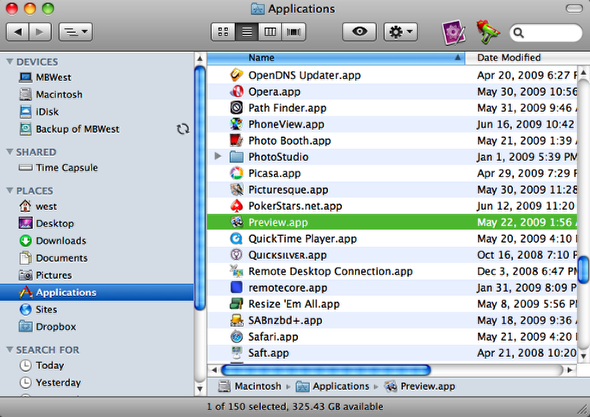Click the toolbar hide pill button
The width and height of the screenshot is (590, 417).
point(574,8)
